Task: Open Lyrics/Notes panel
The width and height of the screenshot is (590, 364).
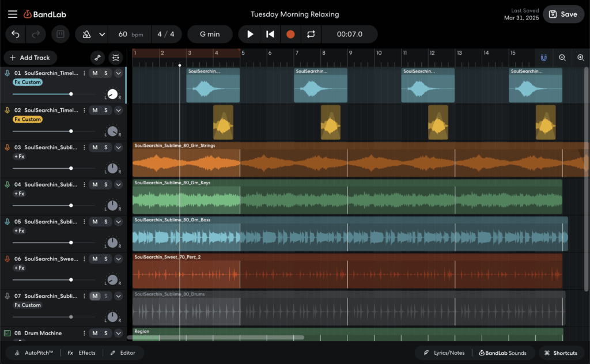Action: [444, 353]
